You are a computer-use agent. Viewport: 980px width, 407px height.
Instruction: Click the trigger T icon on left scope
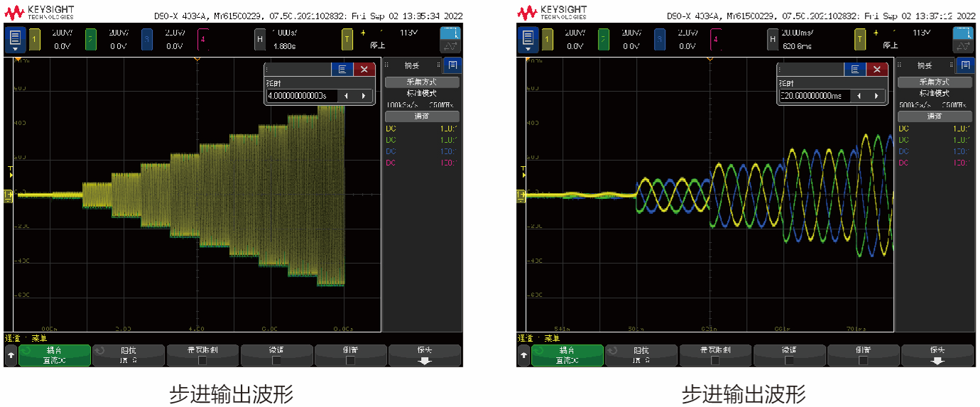tap(347, 40)
